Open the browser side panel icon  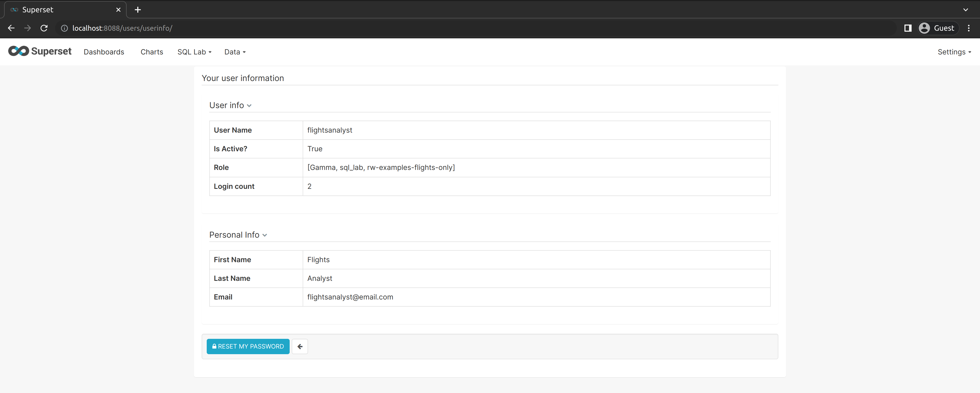pyautogui.click(x=908, y=28)
